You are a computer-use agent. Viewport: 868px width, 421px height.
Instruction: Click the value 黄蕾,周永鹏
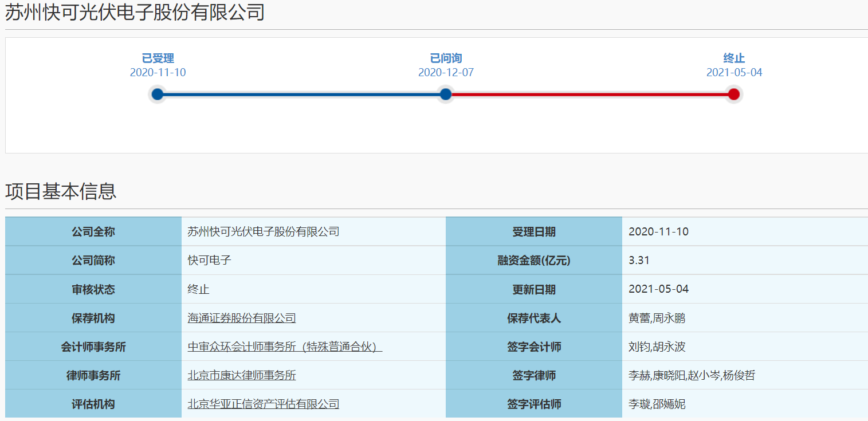(x=657, y=318)
